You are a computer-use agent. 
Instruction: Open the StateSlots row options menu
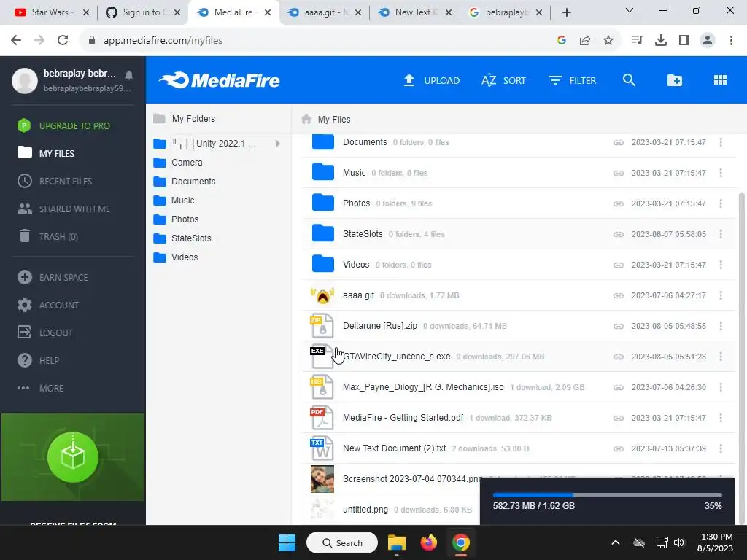coord(721,234)
